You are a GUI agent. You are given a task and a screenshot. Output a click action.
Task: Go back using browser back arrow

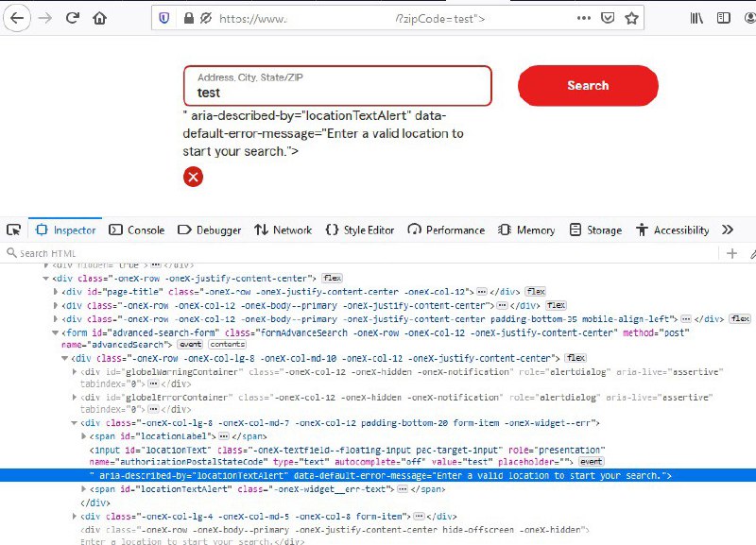[x=17, y=18]
